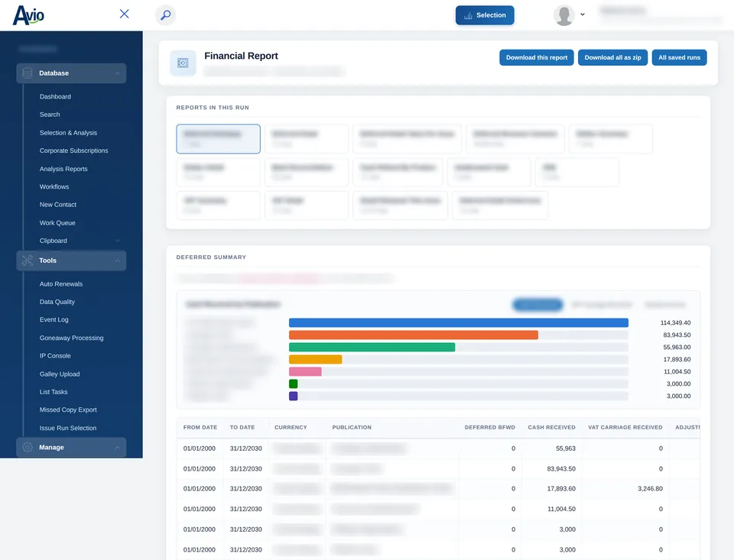Click Download this report
The width and height of the screenshot is (734, 560).
pyautogui.click(x=537, y=57)
